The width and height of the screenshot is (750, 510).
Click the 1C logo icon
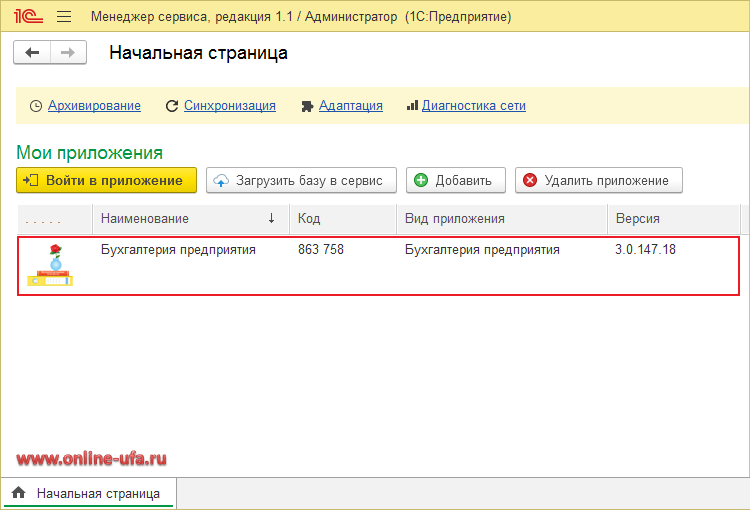tap(28, 16)
